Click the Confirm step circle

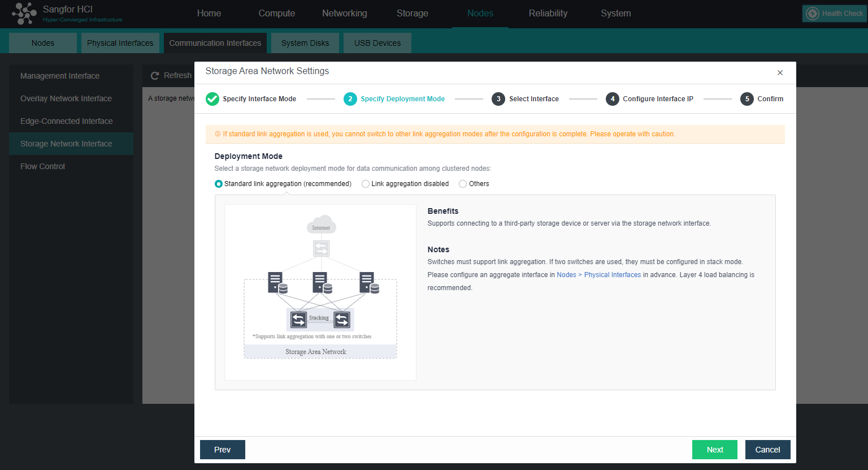(747, 98)
